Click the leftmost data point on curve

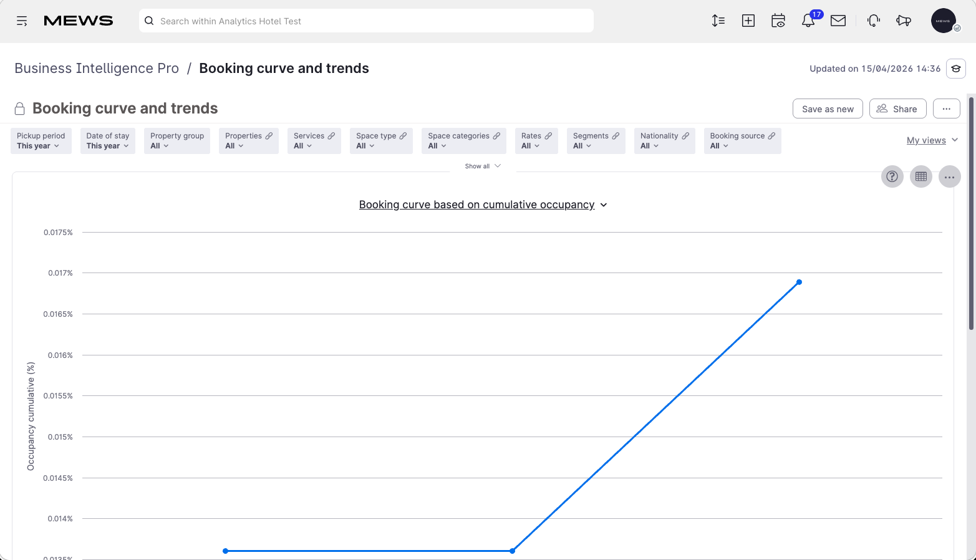tap(225, 551)
